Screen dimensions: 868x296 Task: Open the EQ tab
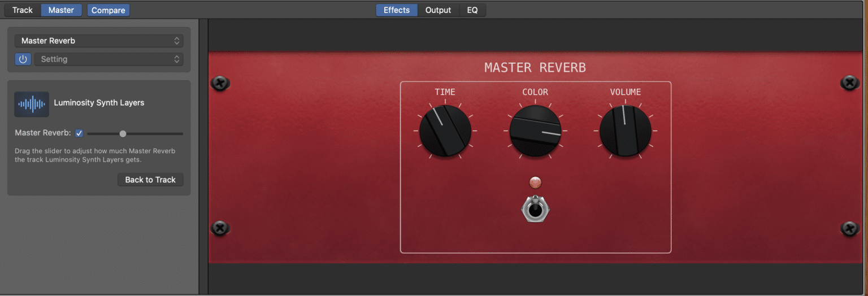point(472,10)
